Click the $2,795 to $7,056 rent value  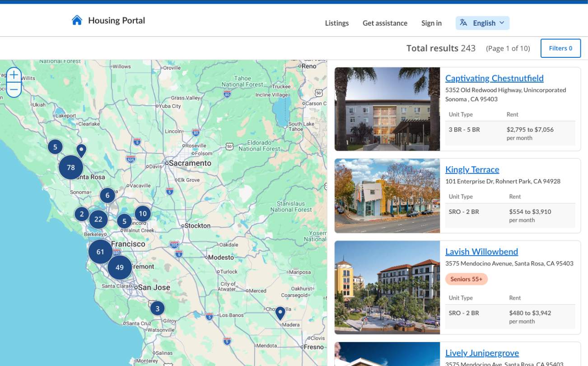click(530, 130)
